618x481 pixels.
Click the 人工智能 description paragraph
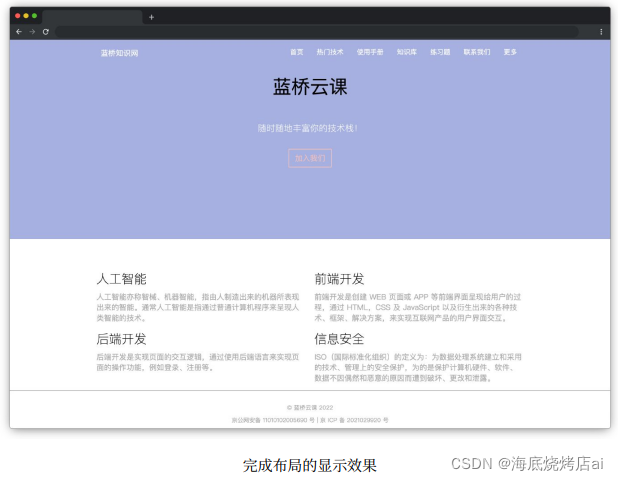click(x=198, y=307)
